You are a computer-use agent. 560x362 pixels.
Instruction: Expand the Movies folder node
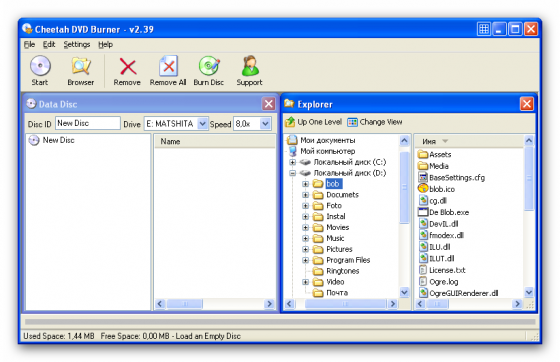305,227
